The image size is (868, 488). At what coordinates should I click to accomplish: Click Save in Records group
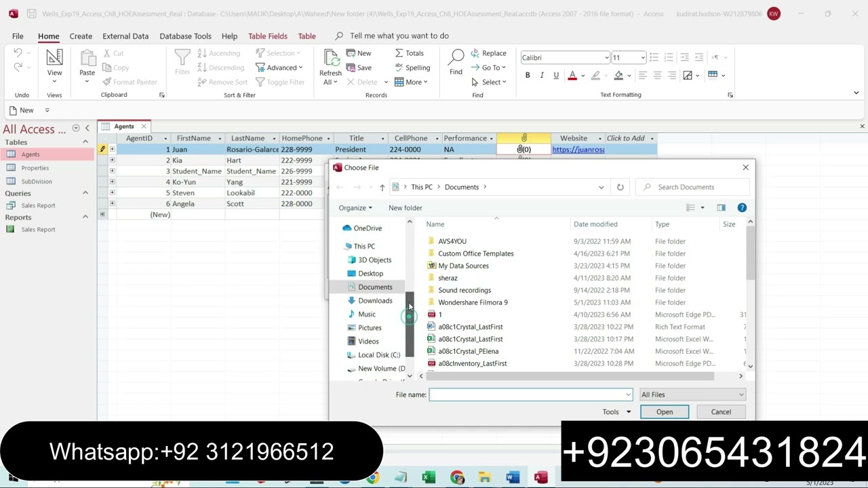pyautogui.click(x=359, y=68)
